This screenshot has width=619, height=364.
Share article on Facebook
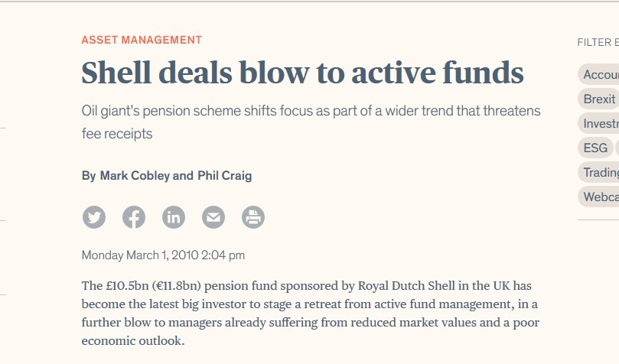pos(134,218)
